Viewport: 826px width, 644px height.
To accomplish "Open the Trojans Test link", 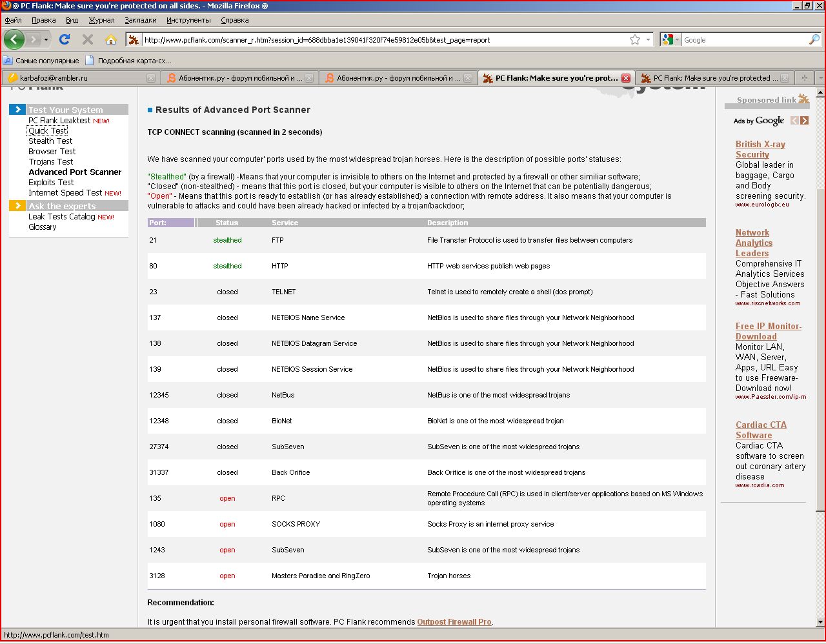I will coord(50,161).
